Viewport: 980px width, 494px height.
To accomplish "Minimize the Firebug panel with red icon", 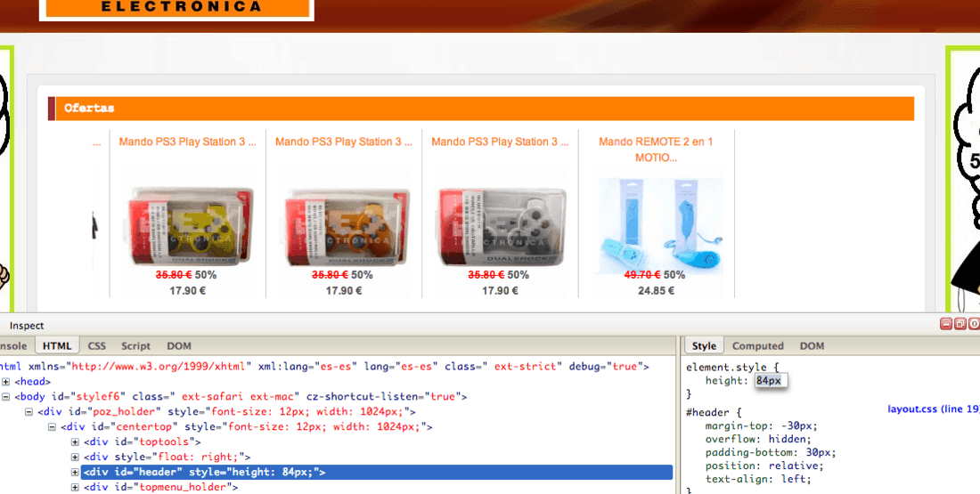I will tap(945, 323).
